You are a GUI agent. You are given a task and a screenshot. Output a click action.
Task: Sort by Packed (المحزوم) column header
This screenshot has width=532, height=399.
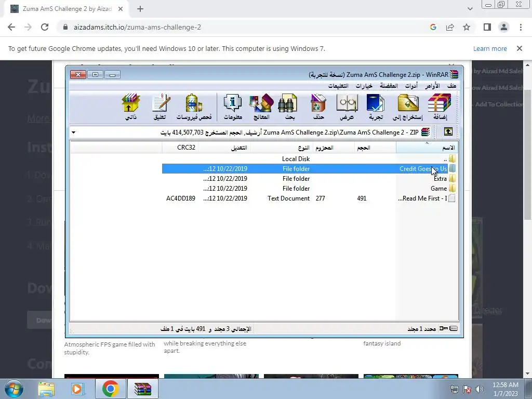click(334, 148)
